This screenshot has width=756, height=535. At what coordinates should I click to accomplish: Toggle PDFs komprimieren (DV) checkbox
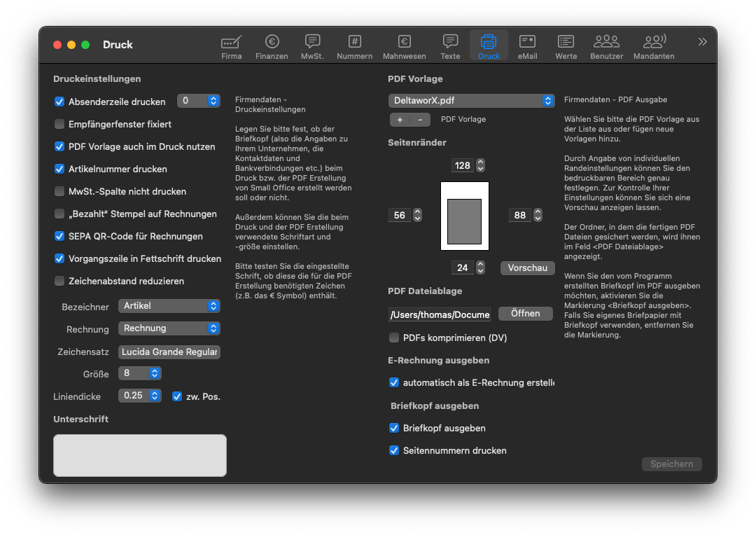[x=394, y=338]
